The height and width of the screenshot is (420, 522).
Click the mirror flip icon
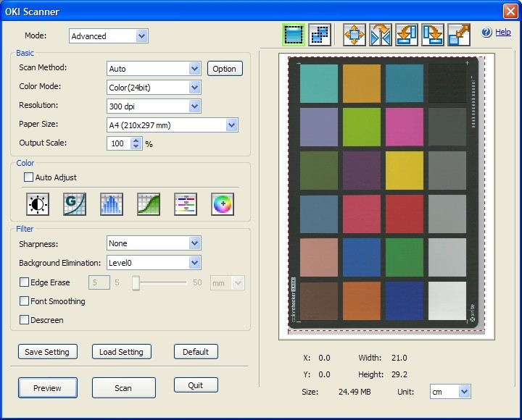381,35
